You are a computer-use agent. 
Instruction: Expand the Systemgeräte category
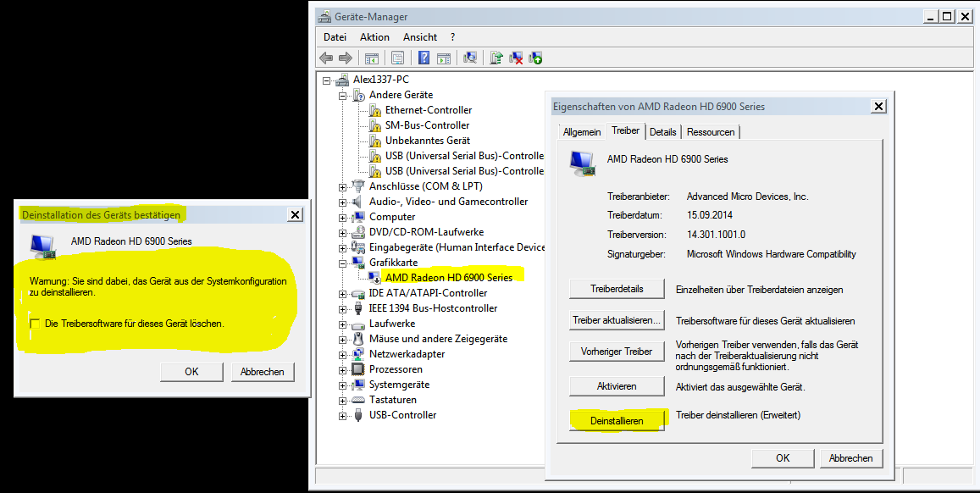[342, 385]
